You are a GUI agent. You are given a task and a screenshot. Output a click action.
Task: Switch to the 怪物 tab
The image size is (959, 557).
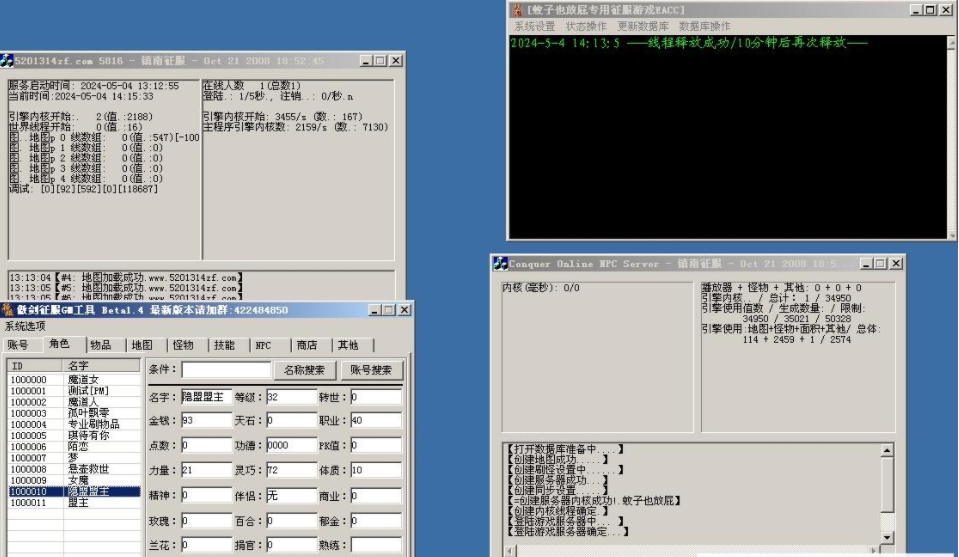(183, 345)
